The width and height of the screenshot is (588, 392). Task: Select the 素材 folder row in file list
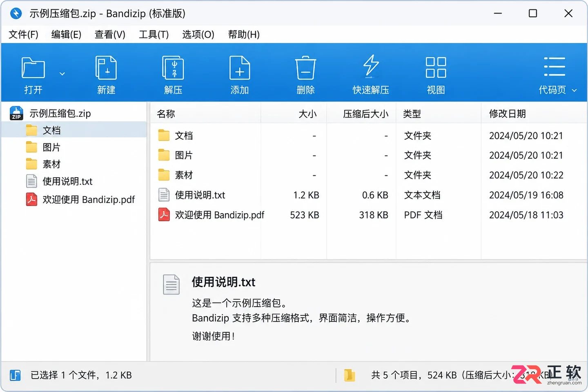368,175
